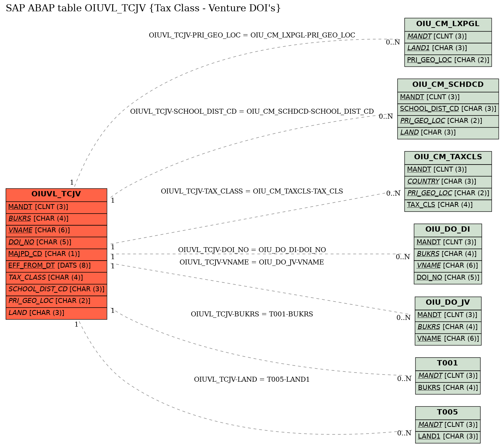
Task: Click the SCHOOL_DIST_CD relation label
Action: [252, 112]
